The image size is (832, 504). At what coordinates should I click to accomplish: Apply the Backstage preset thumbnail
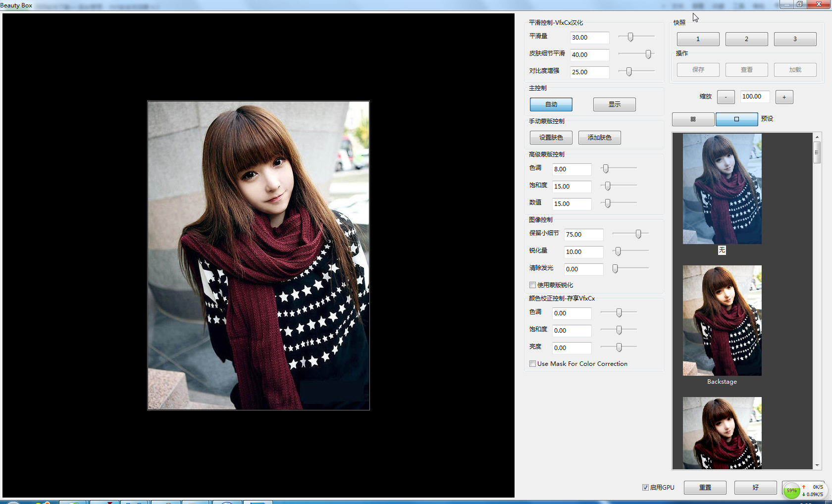click(722, 320)
